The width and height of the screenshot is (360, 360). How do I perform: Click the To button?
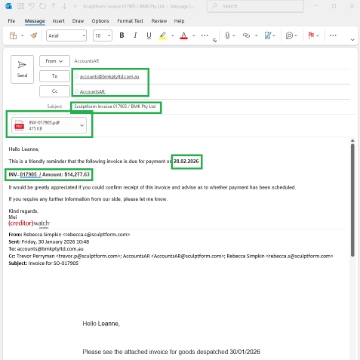54,76
